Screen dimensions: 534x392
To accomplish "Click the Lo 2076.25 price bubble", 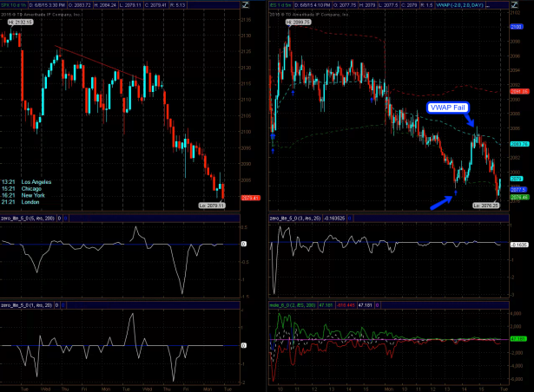I will click(484, 206).
